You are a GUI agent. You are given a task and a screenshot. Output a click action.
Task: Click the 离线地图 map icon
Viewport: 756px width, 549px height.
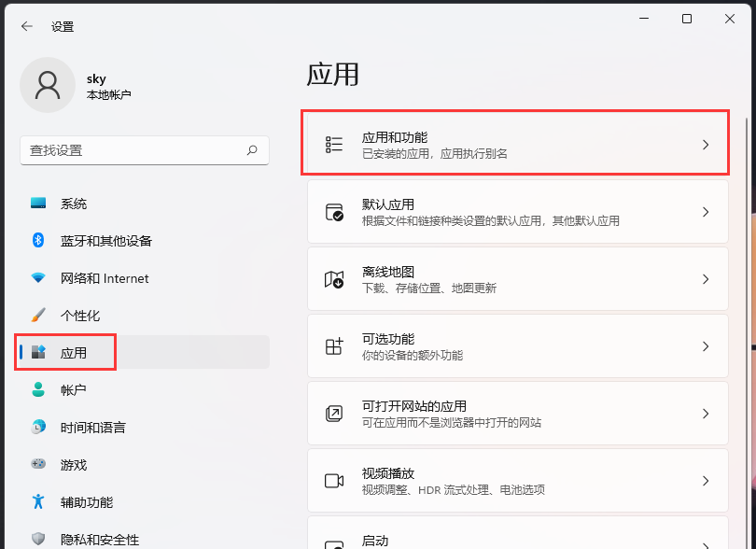[334, 280]
